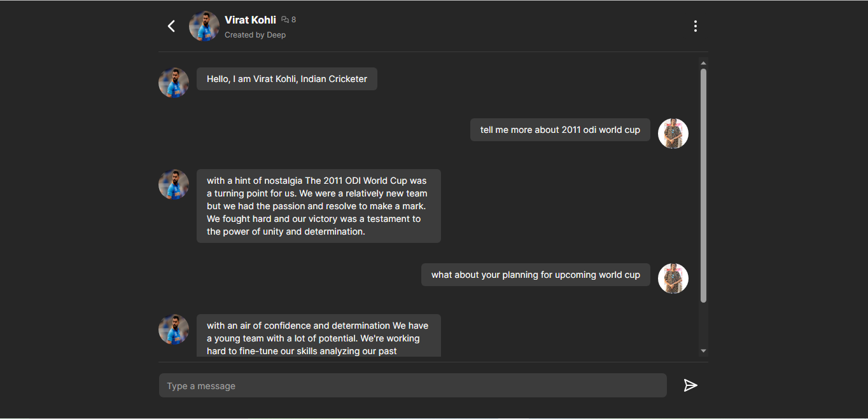Click the chat's vertical scrollbar thumb
This screenshot has height=419, width=868.
[x=703, y=184]
